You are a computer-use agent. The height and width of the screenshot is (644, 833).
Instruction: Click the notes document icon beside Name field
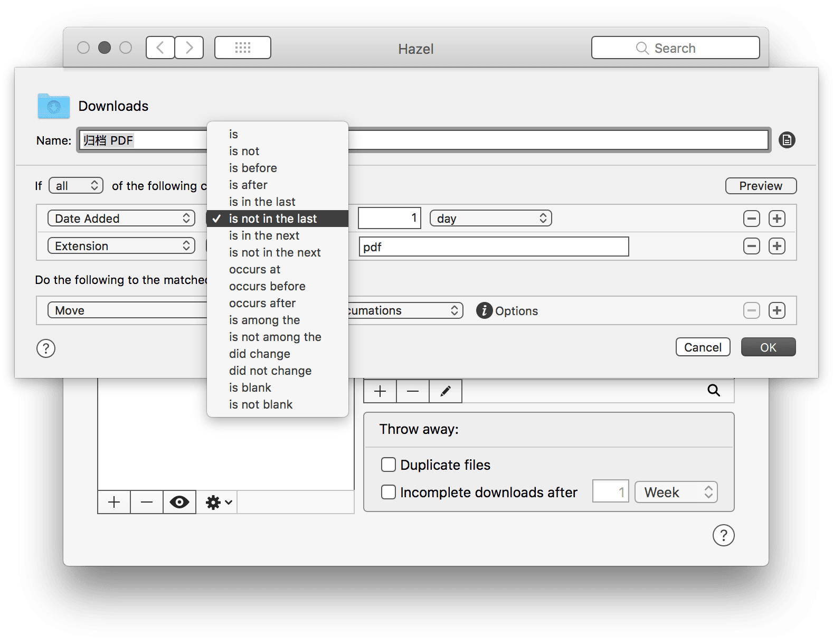point(787,140)
